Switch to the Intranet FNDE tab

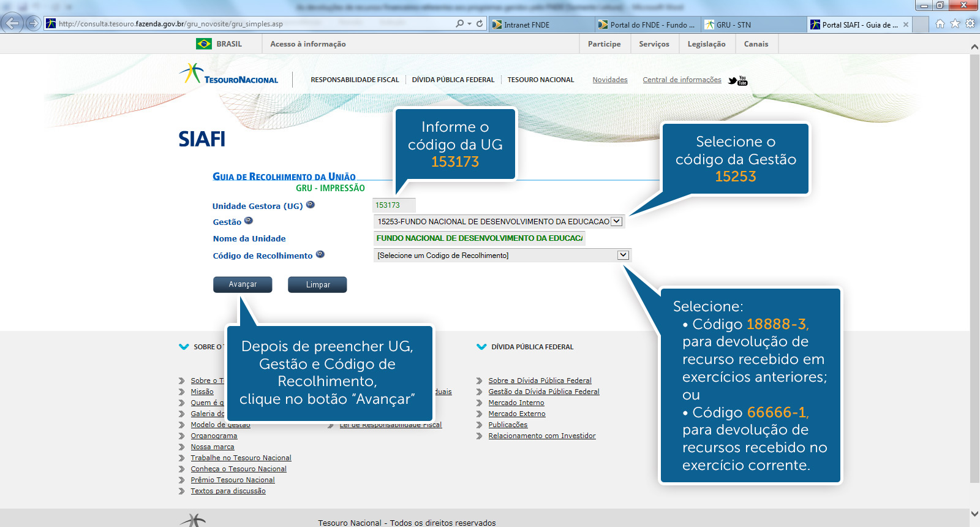pos(542,25)
